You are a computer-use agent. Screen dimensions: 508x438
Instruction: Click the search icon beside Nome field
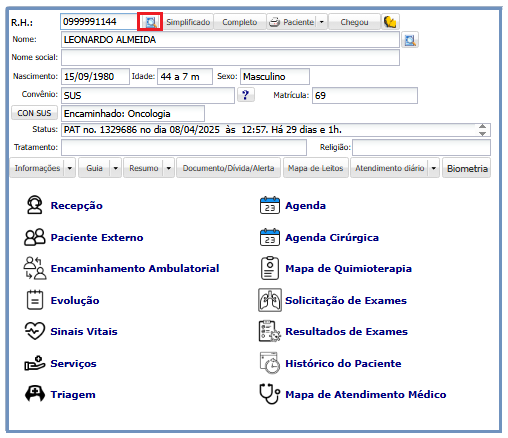[410, 40]
